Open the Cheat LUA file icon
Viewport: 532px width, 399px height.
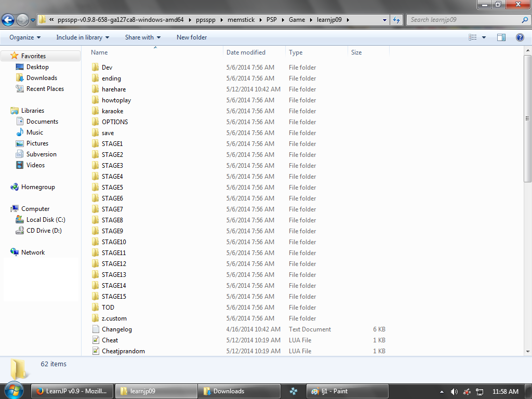click(x=96, y=340)
